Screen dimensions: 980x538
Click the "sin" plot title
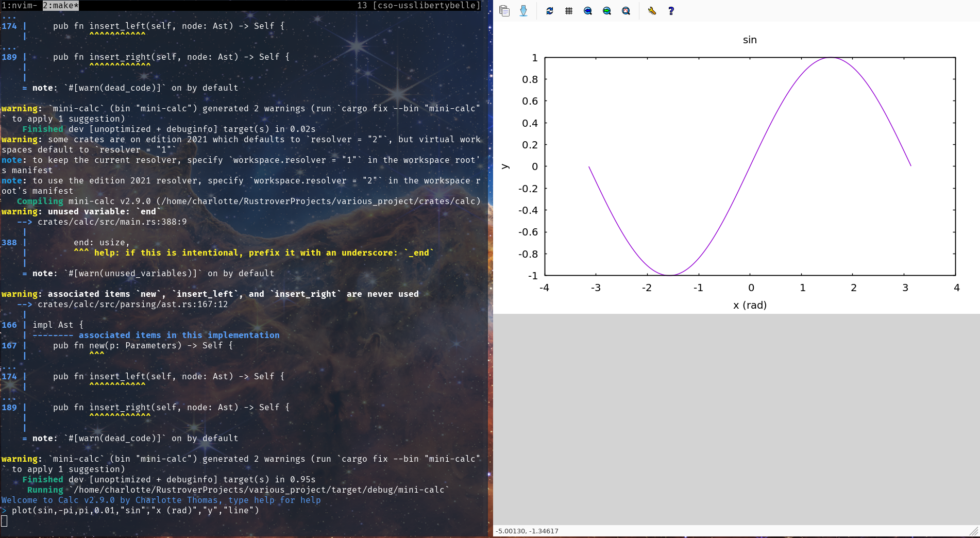pyautogui.click(x=750, y=40)
